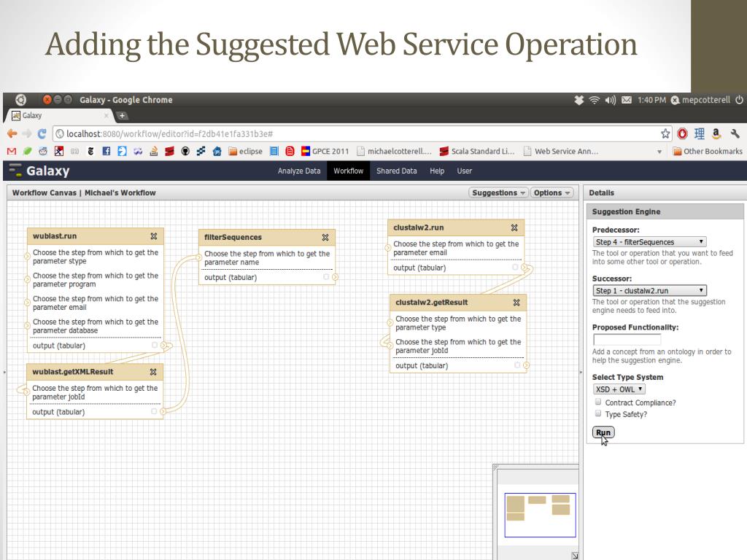Open the Facebook bookmark icon
The image size is (747, 560).
click(107, 152)
